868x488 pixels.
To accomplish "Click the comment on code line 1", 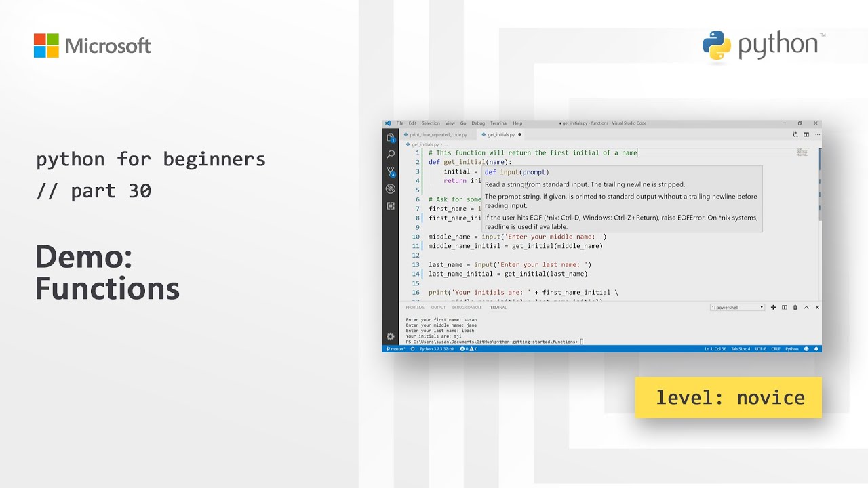I will [532, 153].
